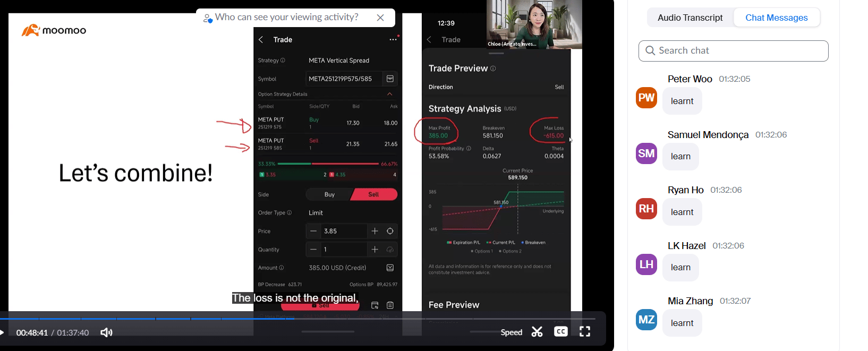Tap the info icon beside Trade Preview
Viewport: 868px width, 351px height.
coord(493,69)
